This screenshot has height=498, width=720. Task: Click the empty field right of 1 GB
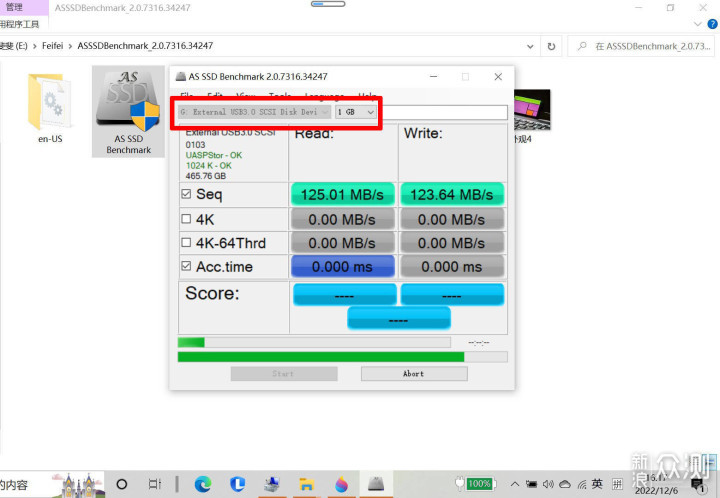coord(443,112)
